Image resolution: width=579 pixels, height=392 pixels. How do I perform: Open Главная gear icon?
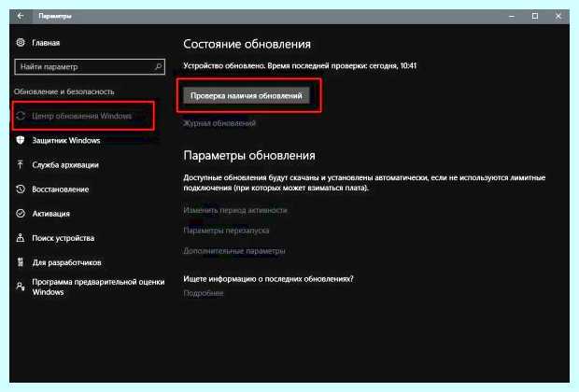click(21, 42)
